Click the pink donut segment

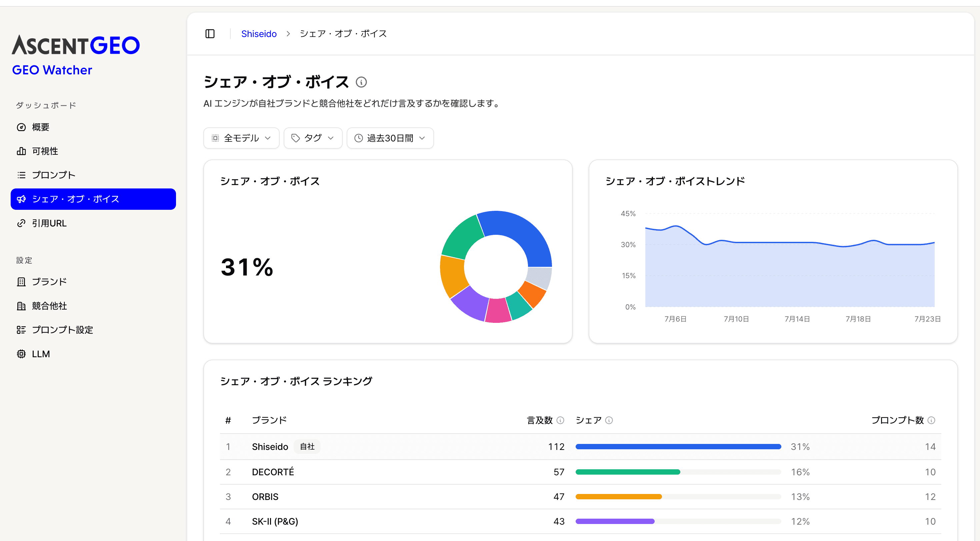(x=498, y=311)
